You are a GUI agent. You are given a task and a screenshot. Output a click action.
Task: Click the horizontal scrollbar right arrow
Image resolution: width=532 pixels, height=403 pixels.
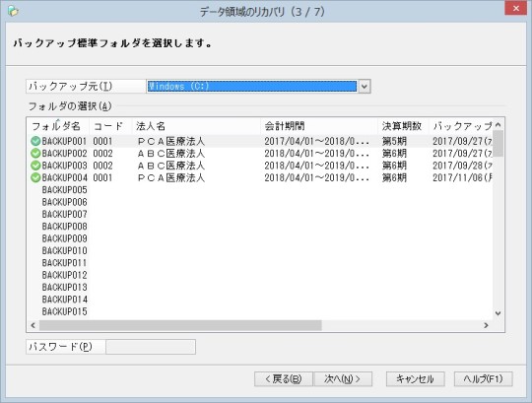tap(487, 325)
